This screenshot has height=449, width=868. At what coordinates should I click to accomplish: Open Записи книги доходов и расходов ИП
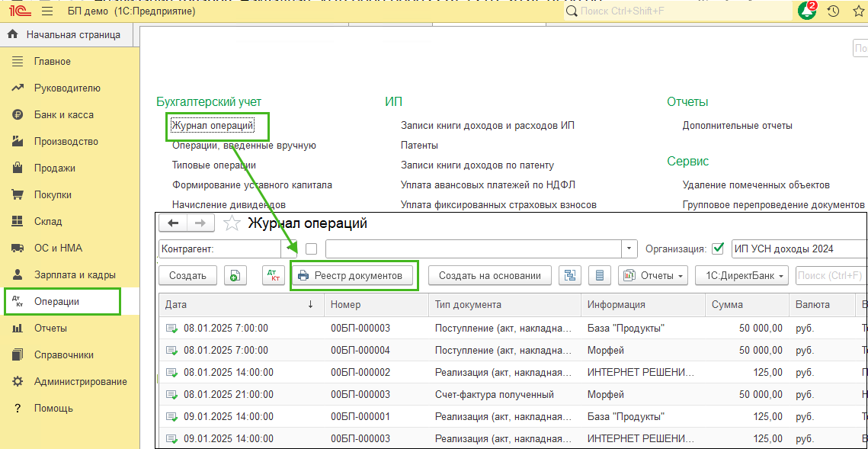(x=488, y=126)
